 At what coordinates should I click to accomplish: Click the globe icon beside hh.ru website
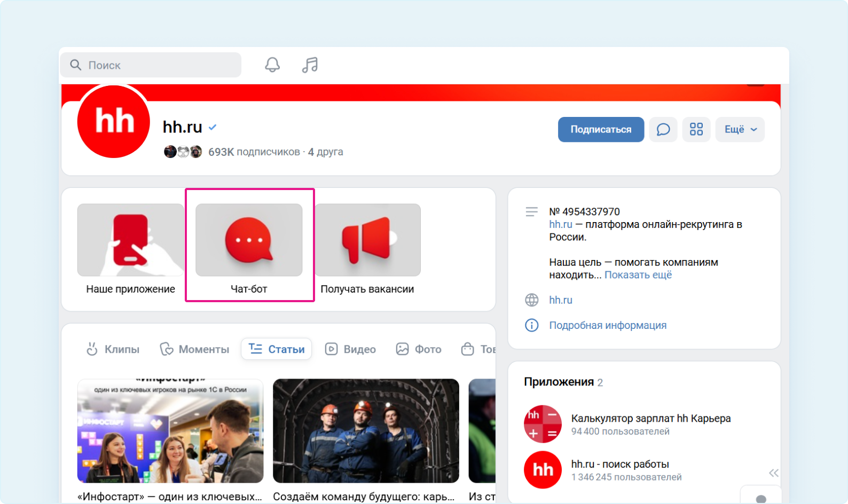click(532, 300)
